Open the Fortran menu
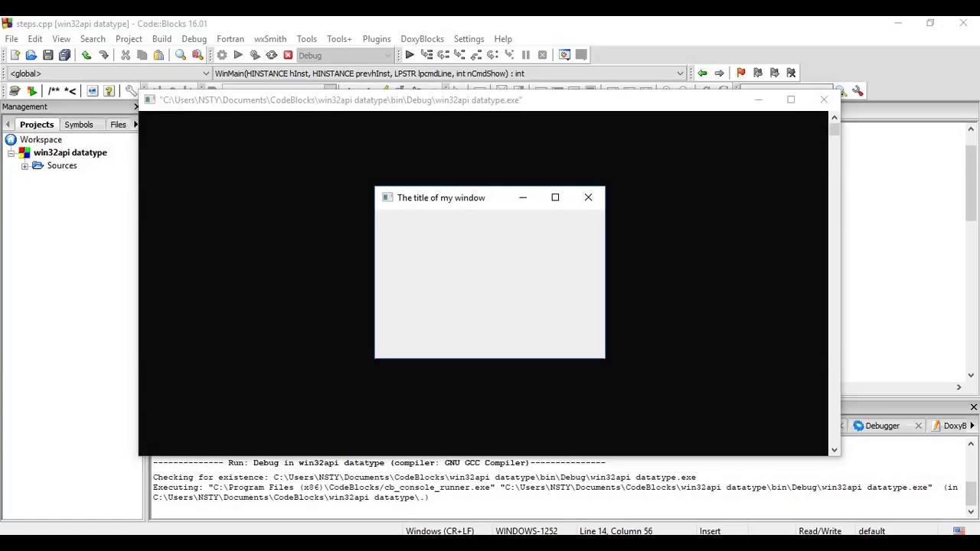 tap(230, 39)
